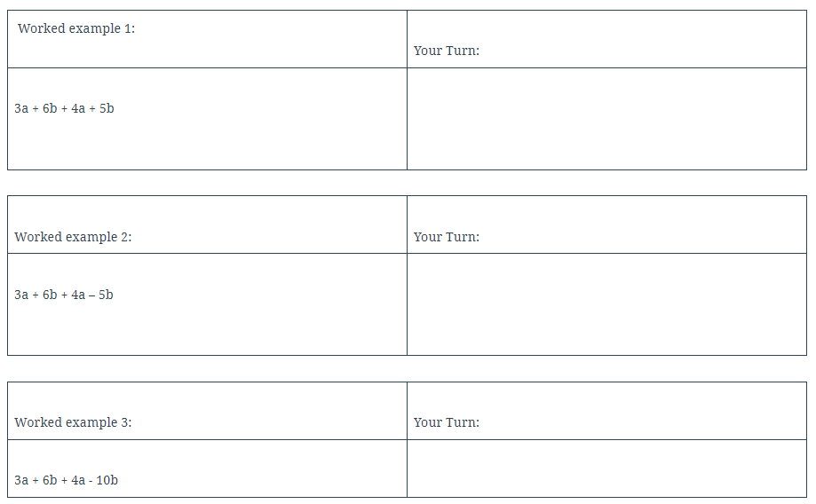Click the "Worked example 3:" heading text
816x504 pixels.
coord(73,422)
